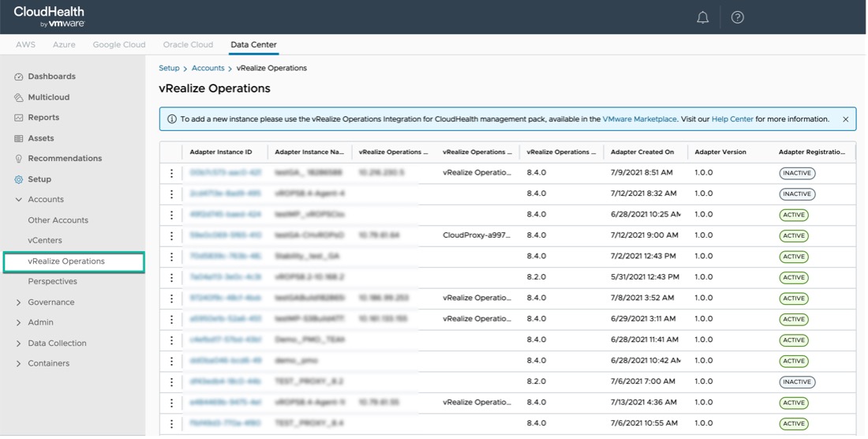
Task: Open row actions menu for 6/28/2021 10:25 AM row
Action: [x=171, y=215]
